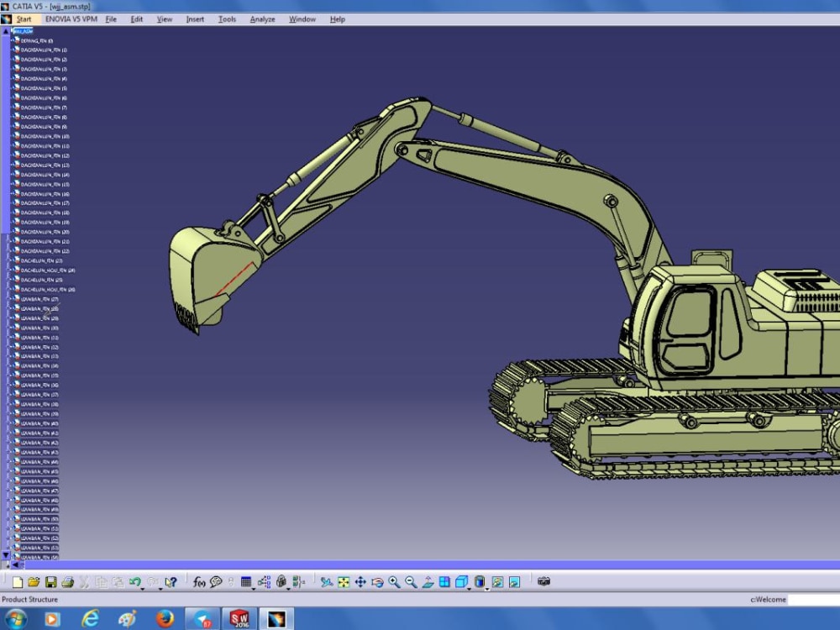Fit all geometry in view

click(x=344, y=582)
